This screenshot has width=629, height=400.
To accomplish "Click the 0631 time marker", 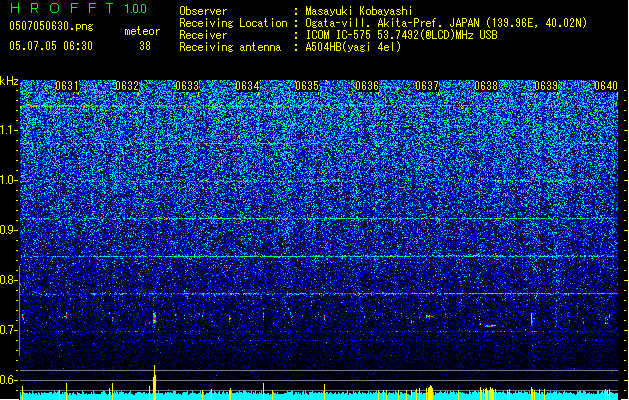I will (x=67, y=86).
